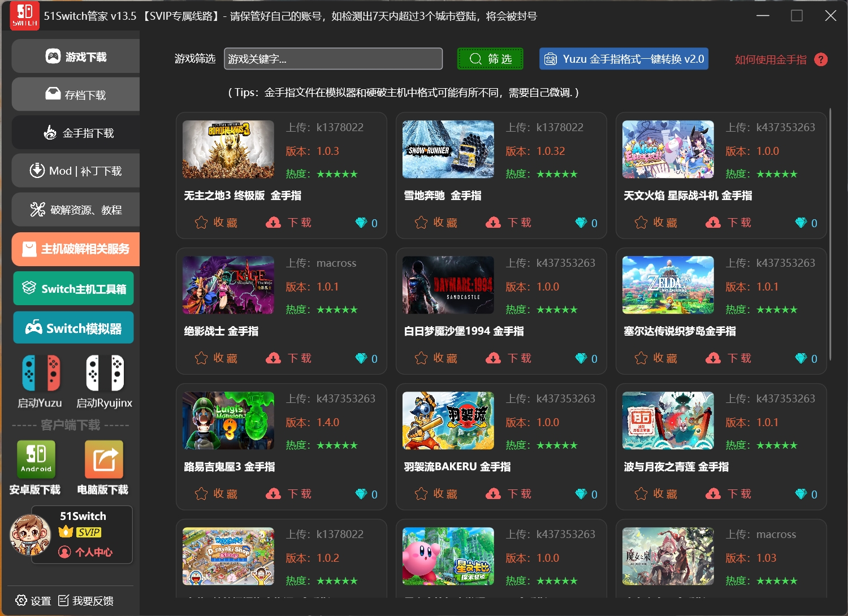This screenshot has width=848, height=616.
Task: Favorite 路易吉鬼屋3 金手指 with star icon
Action: coord(201,494)
